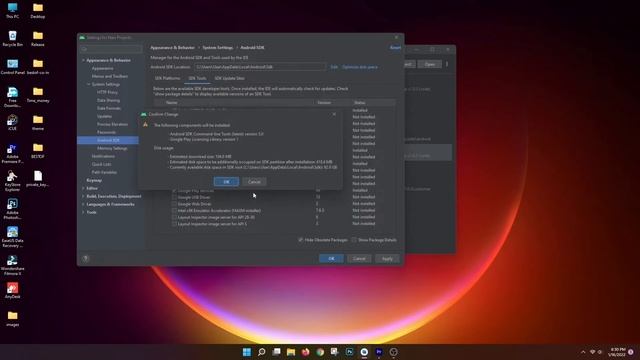Expand the Tools settings node
The width and height of the screenshot is (640, 360).
83,212
